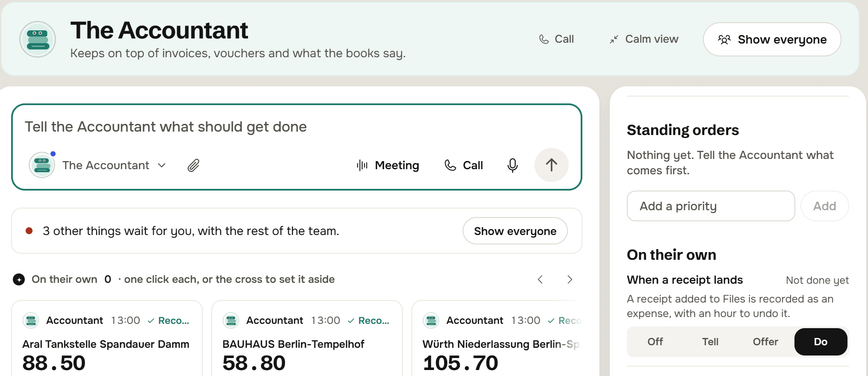Activate the microphone for voice input

pyautogui.click(x=513, y=165)
